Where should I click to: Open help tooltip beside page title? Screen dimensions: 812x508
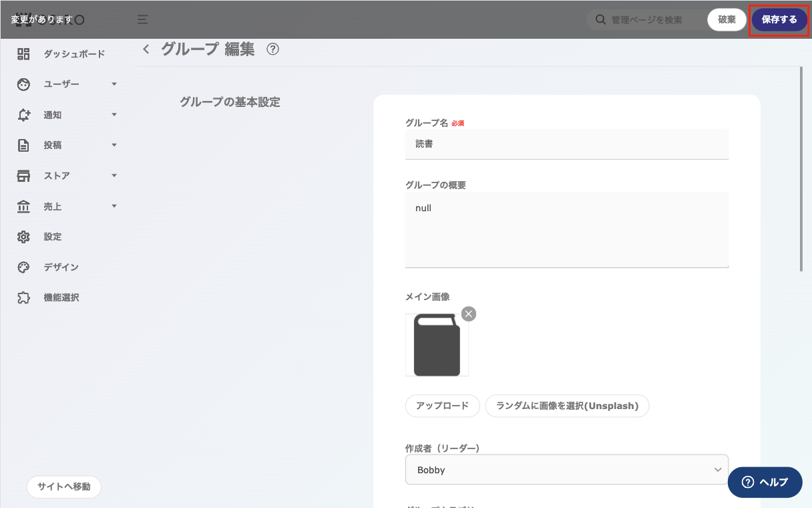coord(272,49)
